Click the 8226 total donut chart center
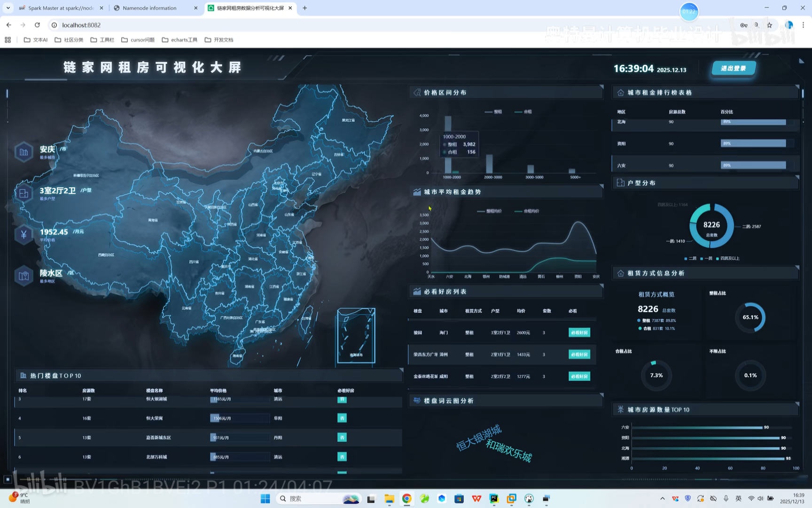 711,226
